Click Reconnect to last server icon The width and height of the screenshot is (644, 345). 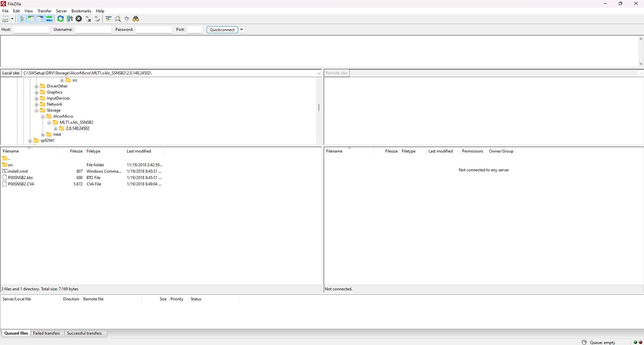[97, 19]
